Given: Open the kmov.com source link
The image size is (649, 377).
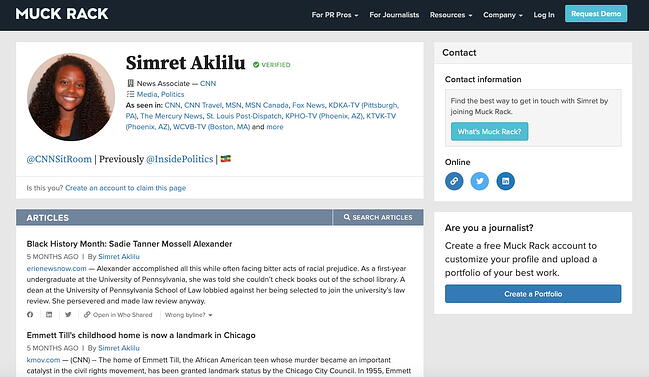Looking at the screenshot, I should click(x=43, y=360).
